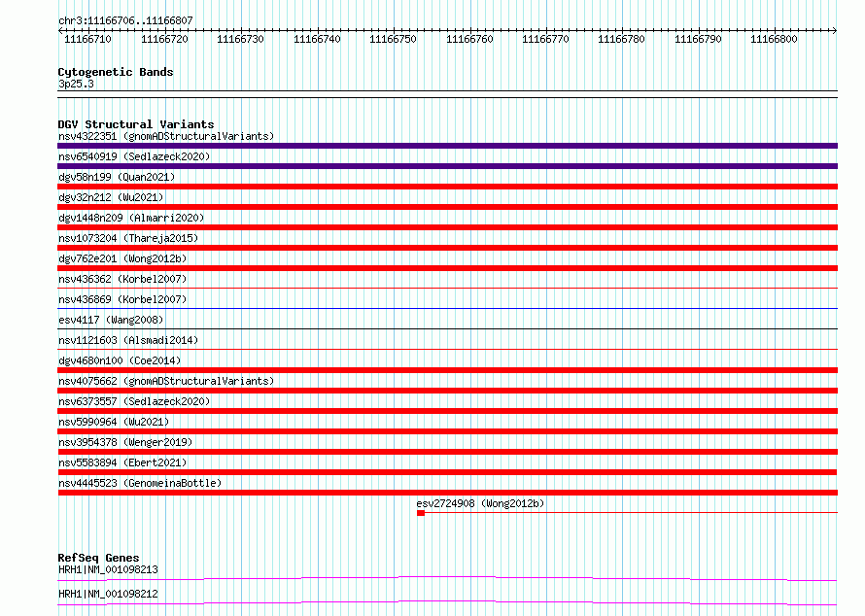Select the nsv6540919 (Sedlazeck2020) label
865x616 pixels.
point(134,156)
